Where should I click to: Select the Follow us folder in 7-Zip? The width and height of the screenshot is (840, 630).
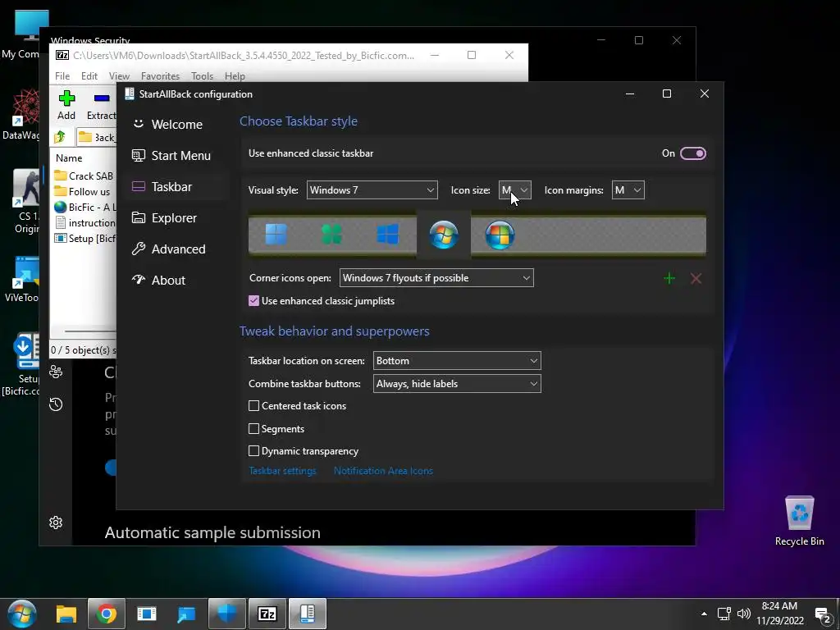tap(84, 192)
